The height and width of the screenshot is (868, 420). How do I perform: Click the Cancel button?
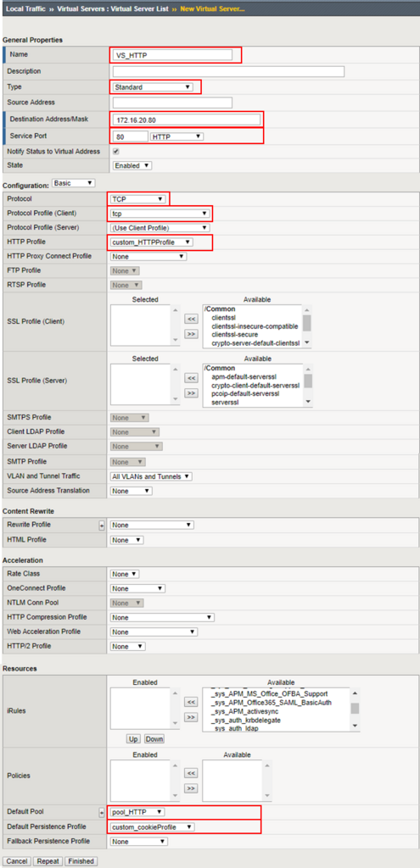pyautogui.click(x=17, y=861)
